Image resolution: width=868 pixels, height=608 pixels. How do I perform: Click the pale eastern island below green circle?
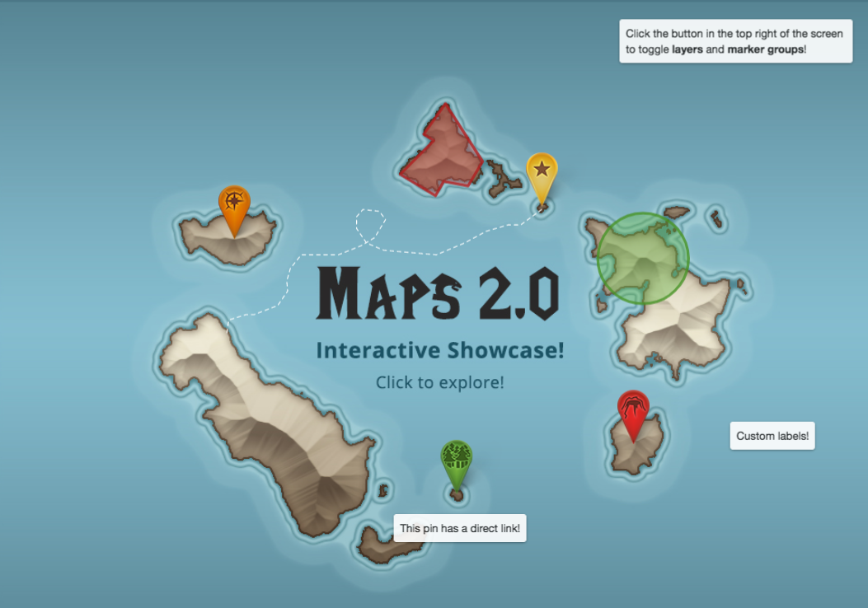(676, 330)
